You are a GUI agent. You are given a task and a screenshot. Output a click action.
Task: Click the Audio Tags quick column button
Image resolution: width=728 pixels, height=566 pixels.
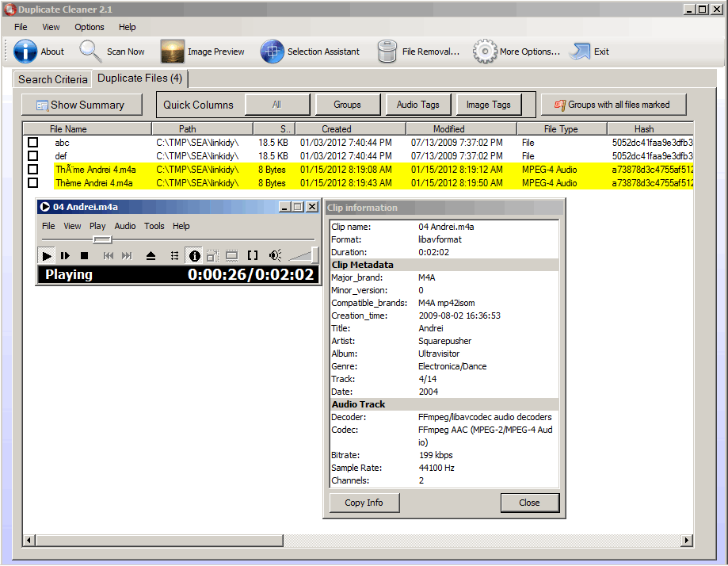pos(417,105)
